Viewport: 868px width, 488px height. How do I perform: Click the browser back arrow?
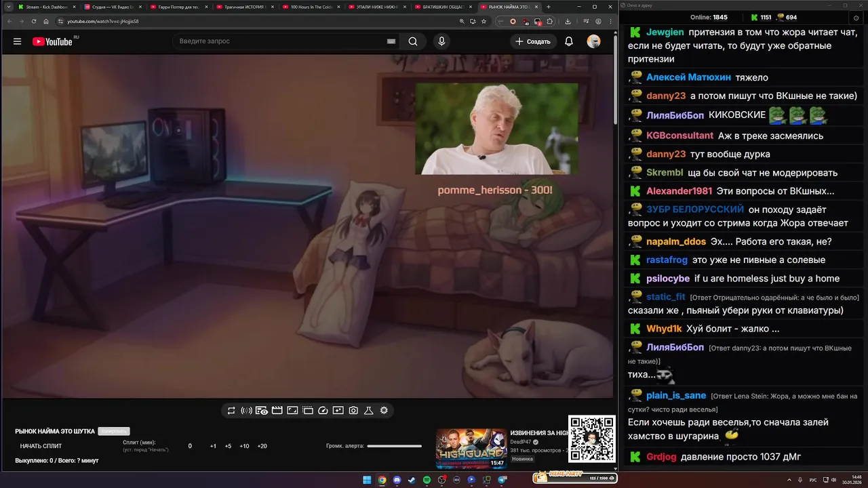coord(9,21)
